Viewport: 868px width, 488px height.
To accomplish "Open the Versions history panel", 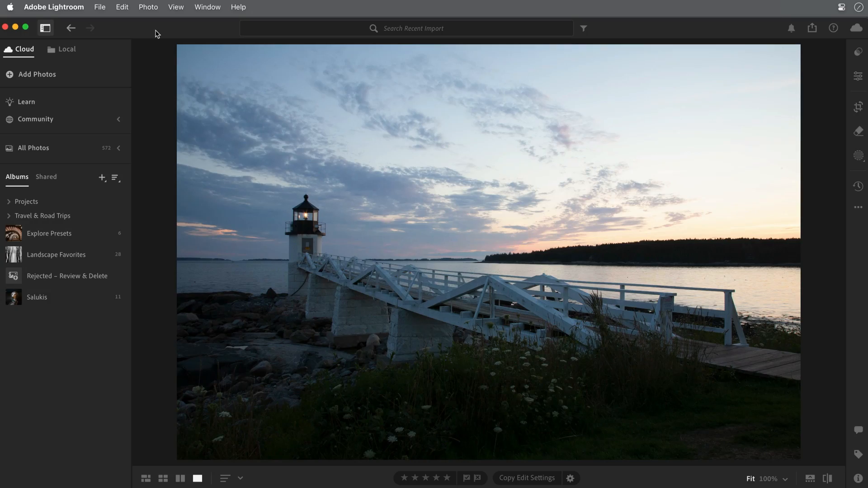I will tap(858, 186).
